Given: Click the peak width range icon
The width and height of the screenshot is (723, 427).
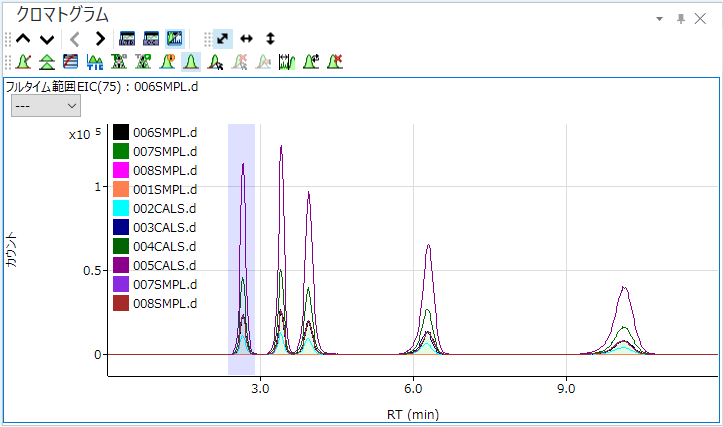Looking at the screenshot, I should pos(287,62).
